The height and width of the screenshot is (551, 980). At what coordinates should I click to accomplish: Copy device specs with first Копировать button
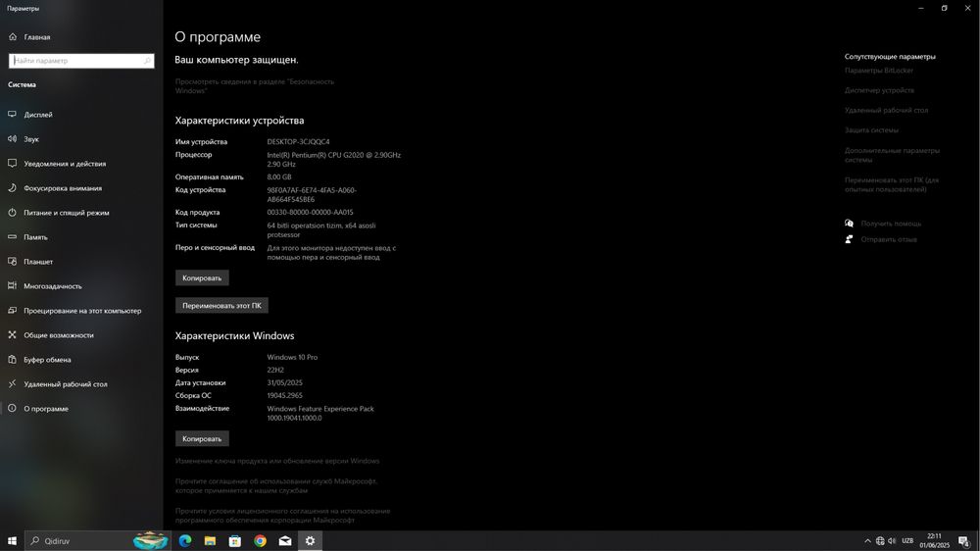tap(202, 277)
